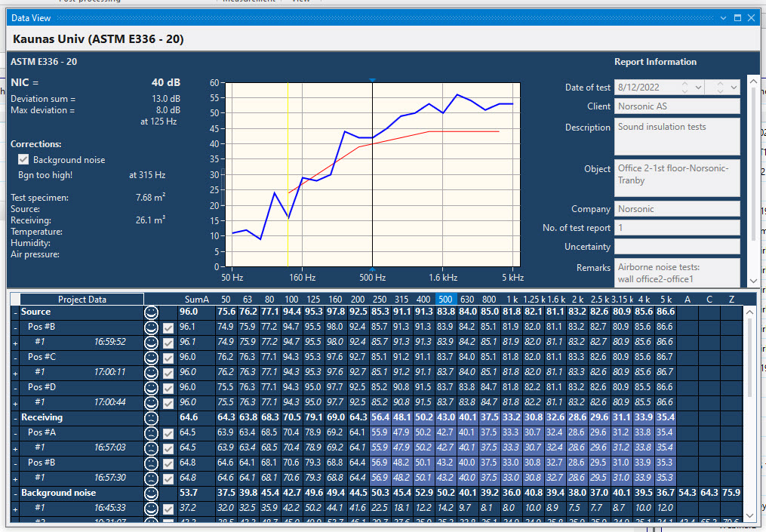This screenshot has height=532, width=766.
Task: Click the smiley icon on measurement #1 at 16:57:30
Action: tap(151, 478)
